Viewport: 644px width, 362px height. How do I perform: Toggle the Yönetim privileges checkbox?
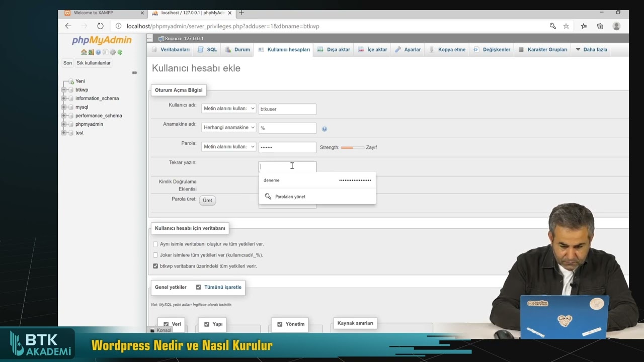point(280,324)
